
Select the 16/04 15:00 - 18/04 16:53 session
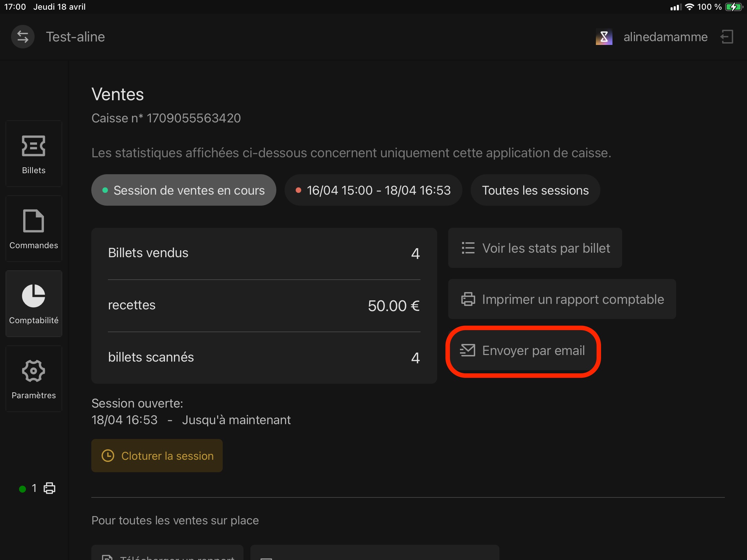[373, 190]
